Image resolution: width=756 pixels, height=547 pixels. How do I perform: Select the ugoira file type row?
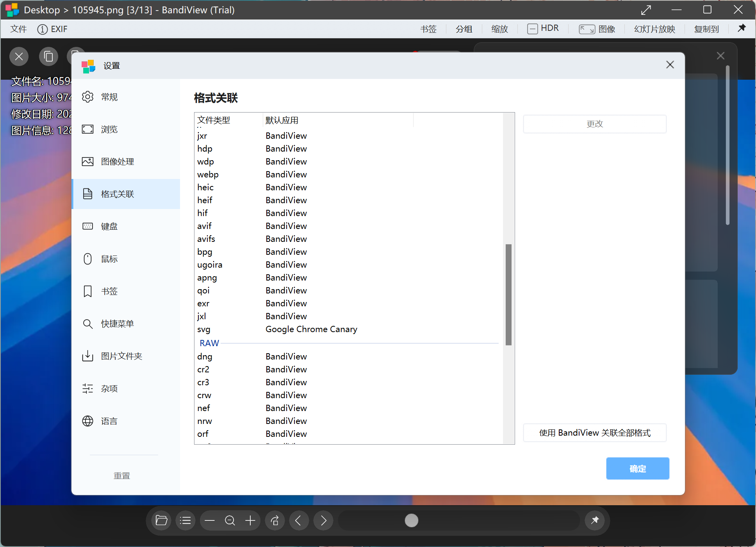click(349, 265)
